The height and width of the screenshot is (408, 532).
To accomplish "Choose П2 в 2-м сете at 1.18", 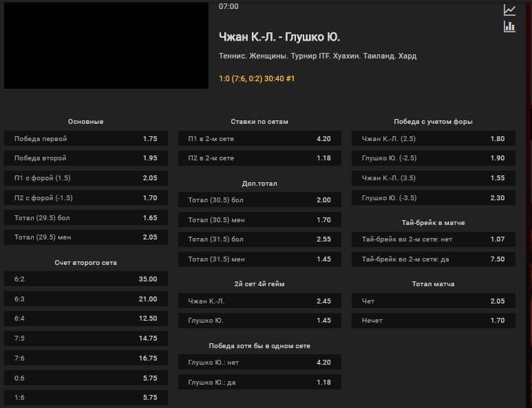I will [259, 158].
